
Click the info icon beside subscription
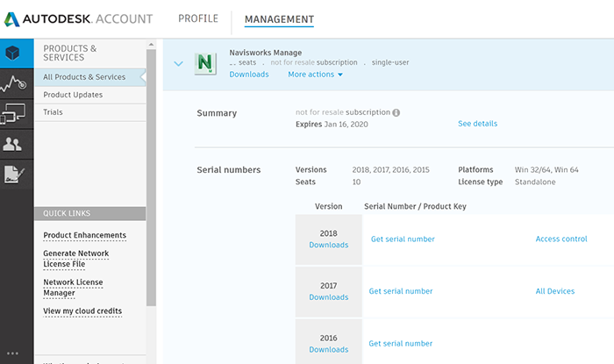point(396,113)
